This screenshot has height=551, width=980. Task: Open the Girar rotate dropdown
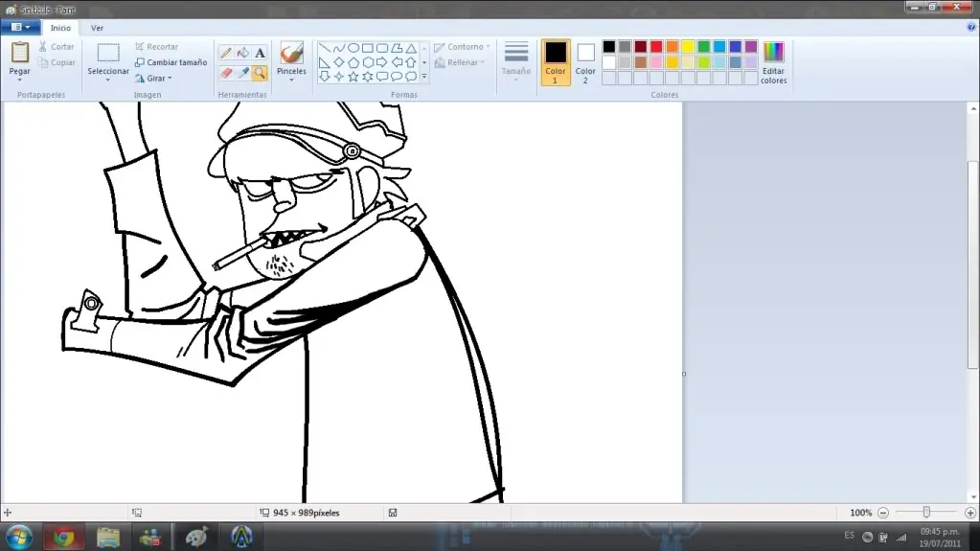[x=153, y=79]
